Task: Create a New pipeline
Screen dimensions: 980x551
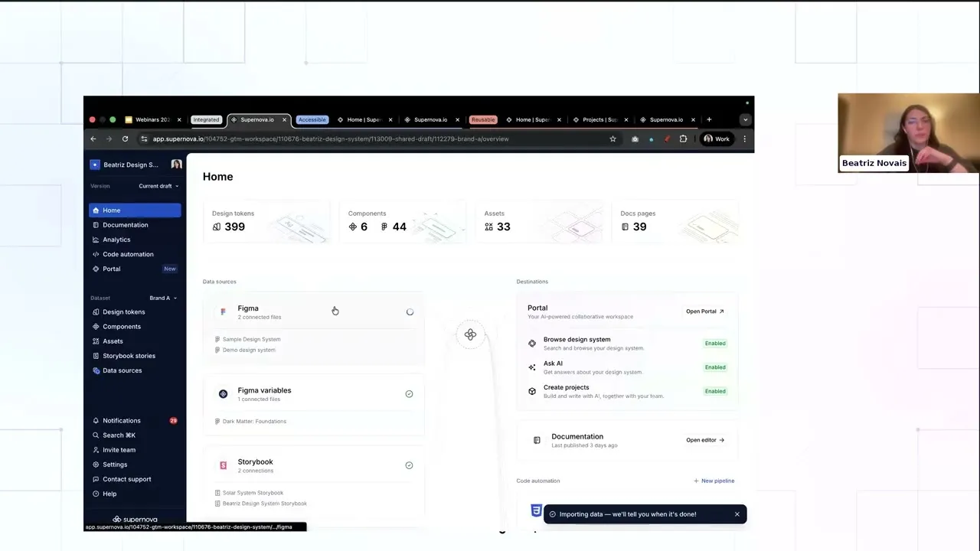Action: click(x=714, y=481)
